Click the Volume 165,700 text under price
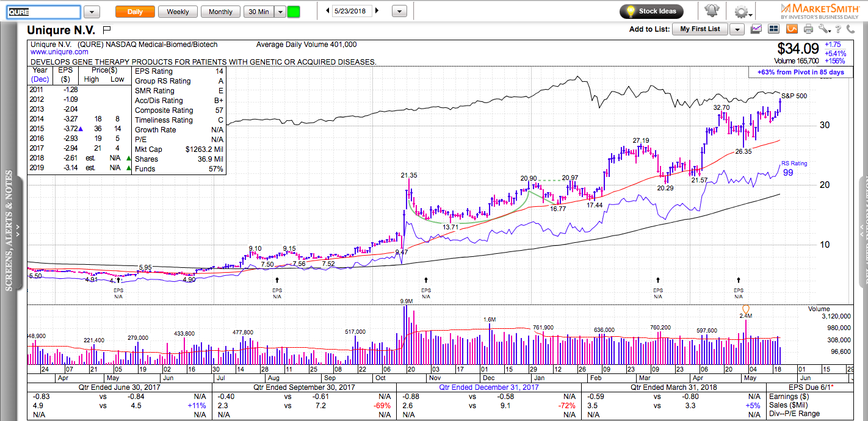The width and height of the screenshot is (868, 421). pos(797,61)
